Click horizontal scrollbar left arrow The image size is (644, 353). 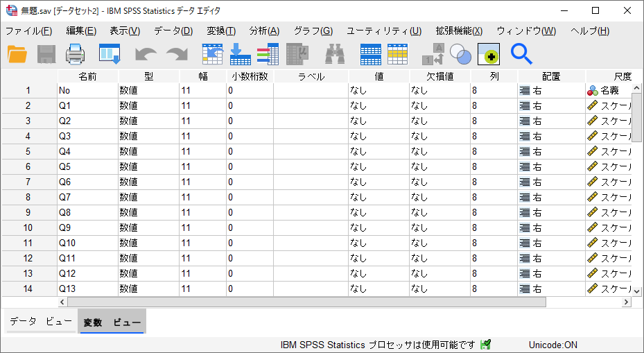tap(62, 302)
